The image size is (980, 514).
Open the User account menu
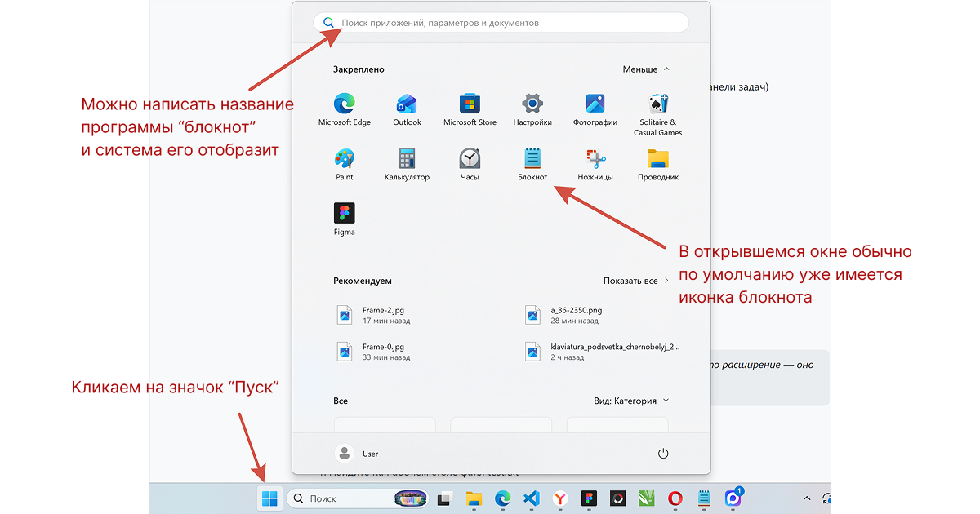[358, 454]
